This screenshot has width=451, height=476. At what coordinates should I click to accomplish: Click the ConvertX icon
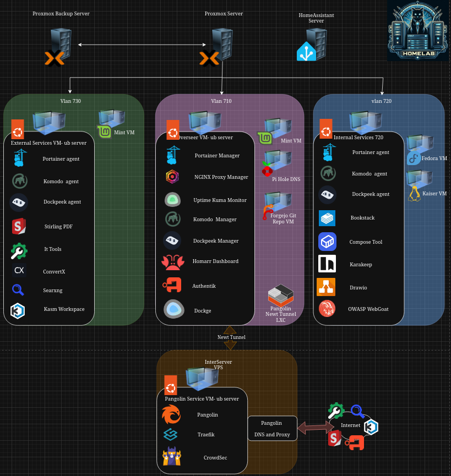(19, 271)
